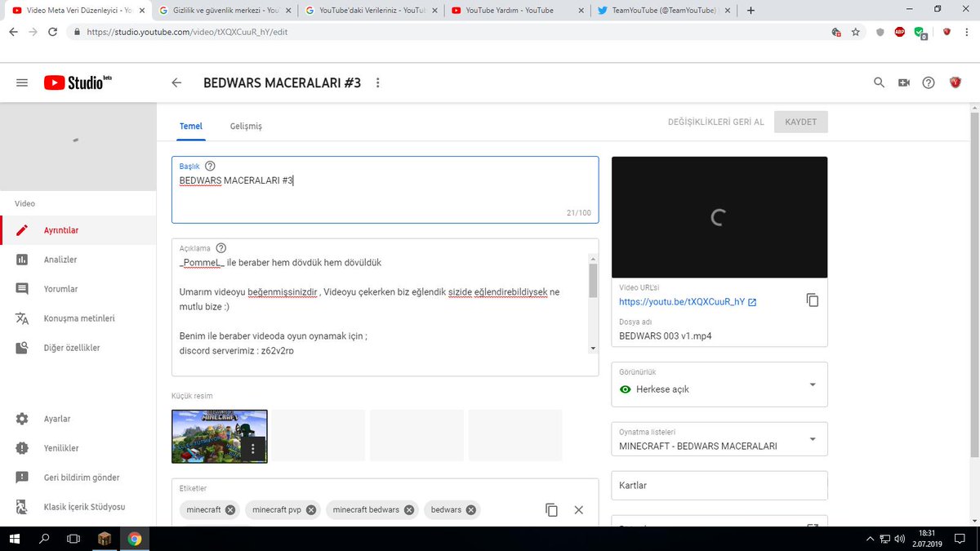980x551 pixels.
Task: Click the create video camera icon
Action: [904, 82]
